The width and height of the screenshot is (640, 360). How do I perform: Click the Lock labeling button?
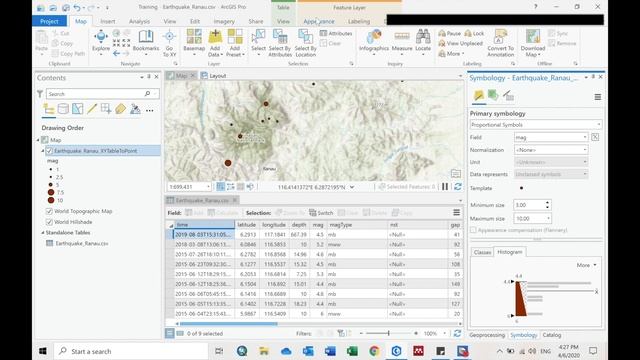[x=474, y=33]
